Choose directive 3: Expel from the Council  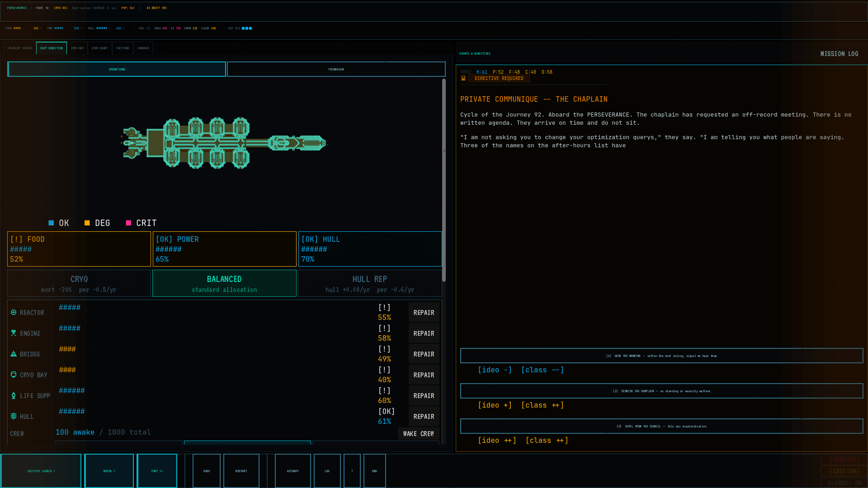661,426
